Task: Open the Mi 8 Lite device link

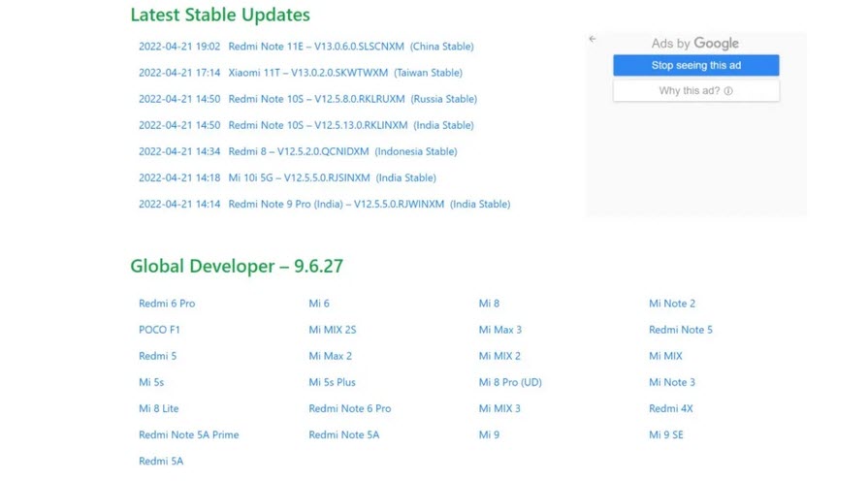Action: [x=158, y=408]
